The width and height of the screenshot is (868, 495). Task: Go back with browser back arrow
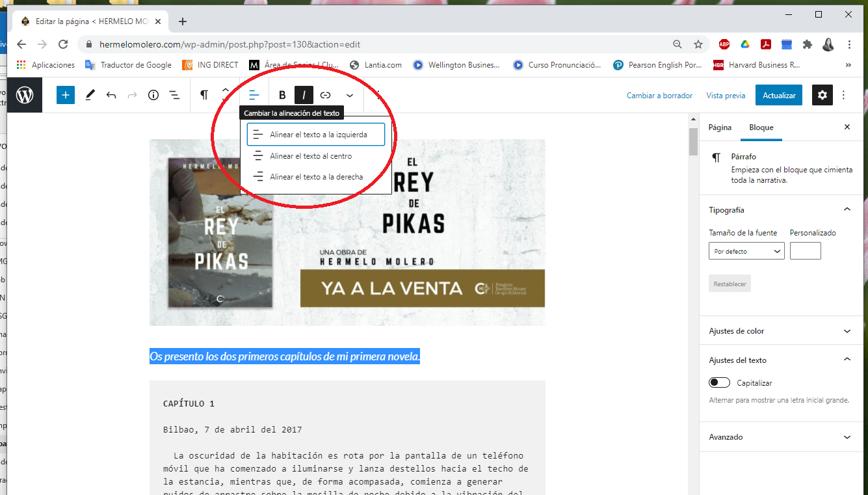(21, 44)
